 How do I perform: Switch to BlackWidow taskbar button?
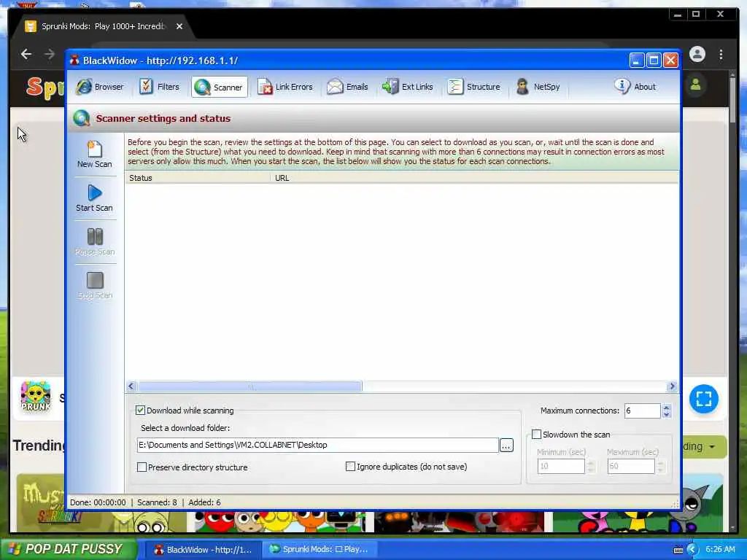pyautogui.click(x=203, y=550)
